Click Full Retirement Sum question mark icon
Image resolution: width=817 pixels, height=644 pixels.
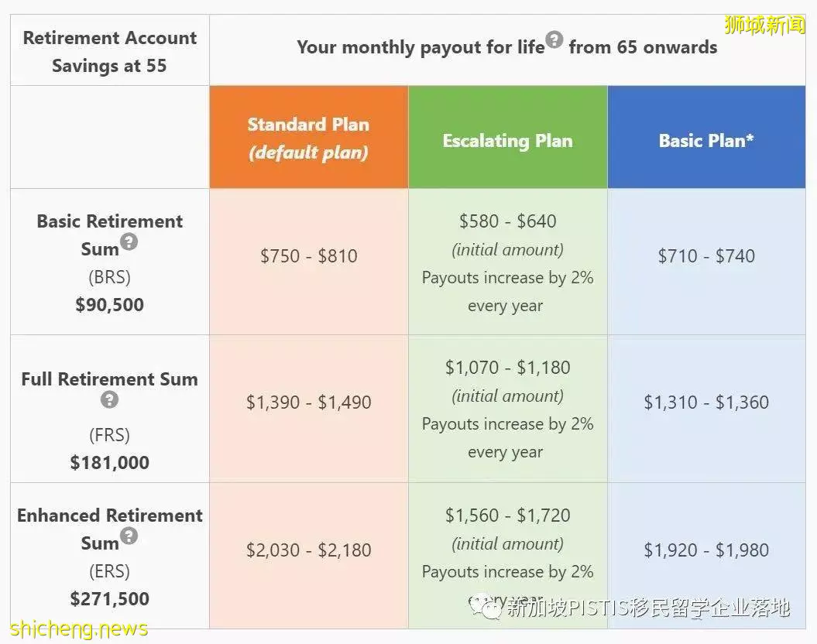[109, 400]
